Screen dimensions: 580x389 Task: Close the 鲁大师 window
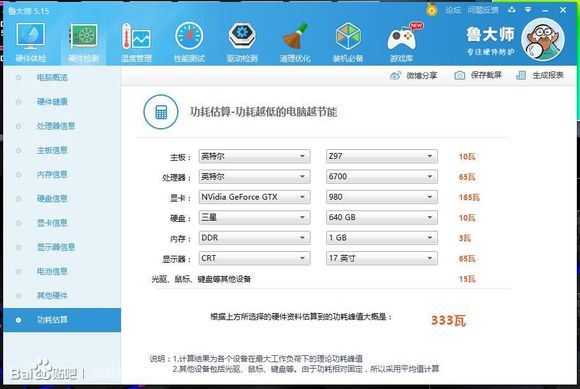(563, 10)
